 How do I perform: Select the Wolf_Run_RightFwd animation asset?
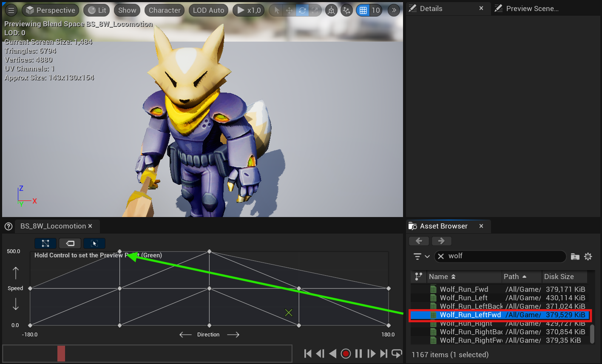500,340
